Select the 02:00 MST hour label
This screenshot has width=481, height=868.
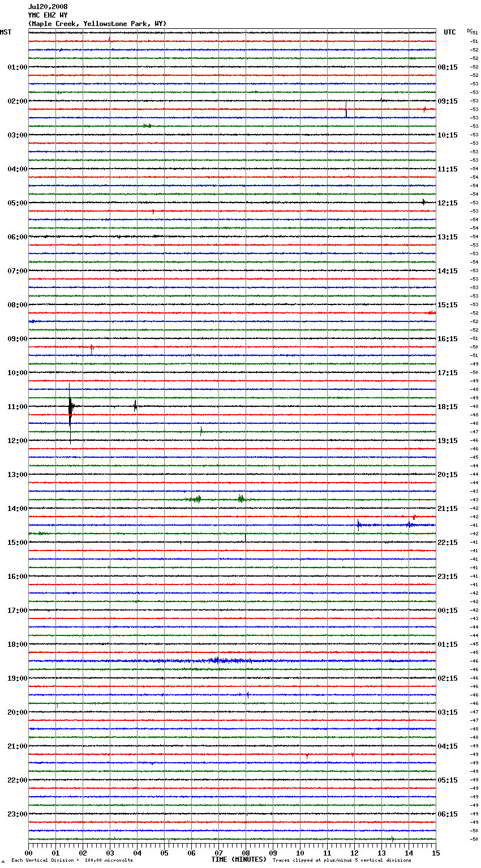point(17,101)
